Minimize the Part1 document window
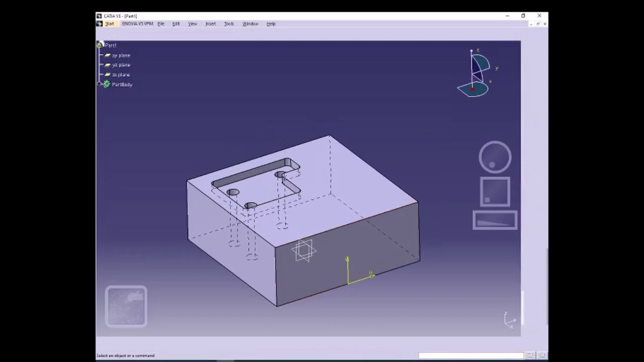 [531, 24]
